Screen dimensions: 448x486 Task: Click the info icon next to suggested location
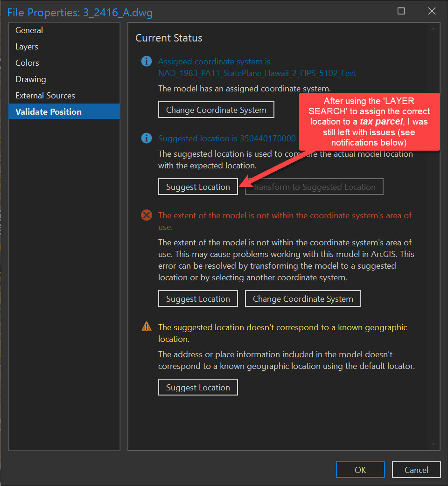147,138
